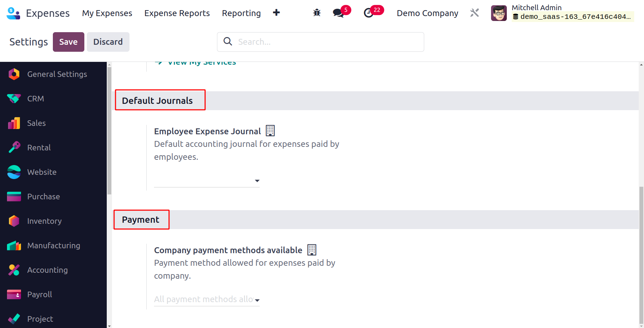644x328 pixels.
Task: Click the Rental key icon
Action: coord(14,148)
